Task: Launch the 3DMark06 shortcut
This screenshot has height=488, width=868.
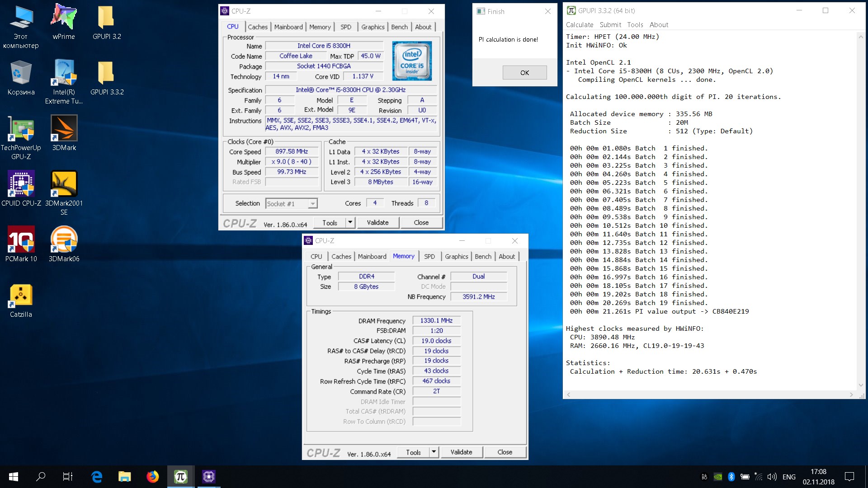Action: pos(64,244)
